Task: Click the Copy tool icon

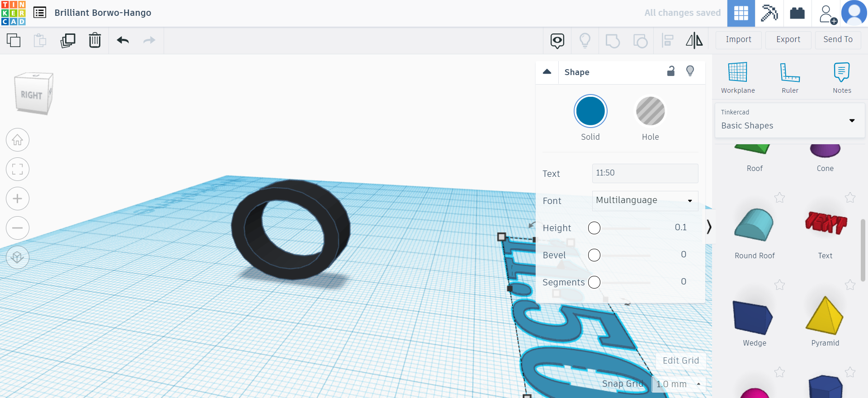Action: point(14,40)
